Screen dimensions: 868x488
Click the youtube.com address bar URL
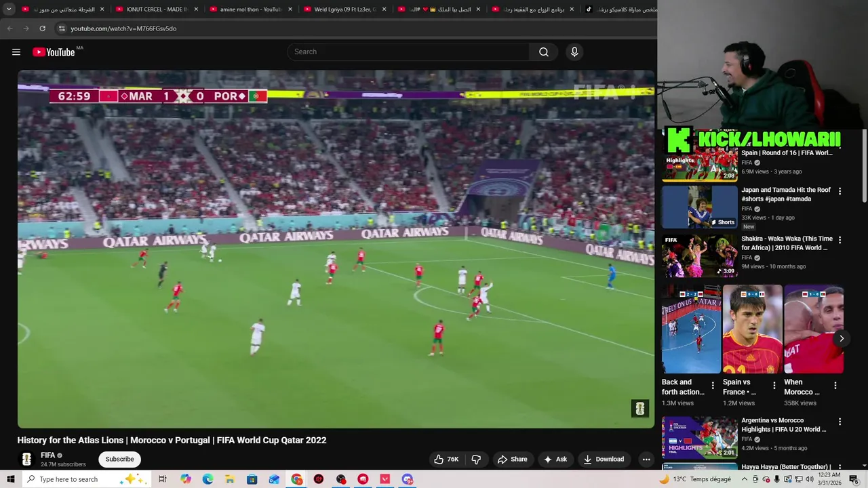tap(123, 28)
